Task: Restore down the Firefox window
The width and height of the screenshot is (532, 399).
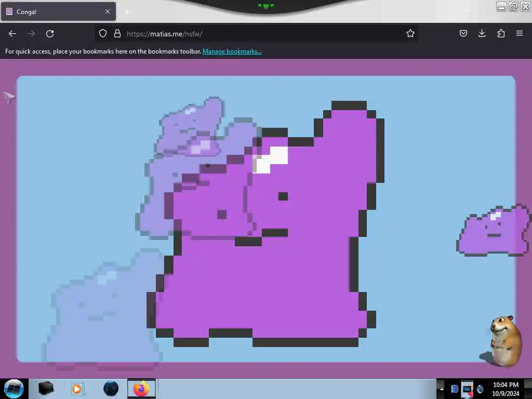Action: click(513, 6)
